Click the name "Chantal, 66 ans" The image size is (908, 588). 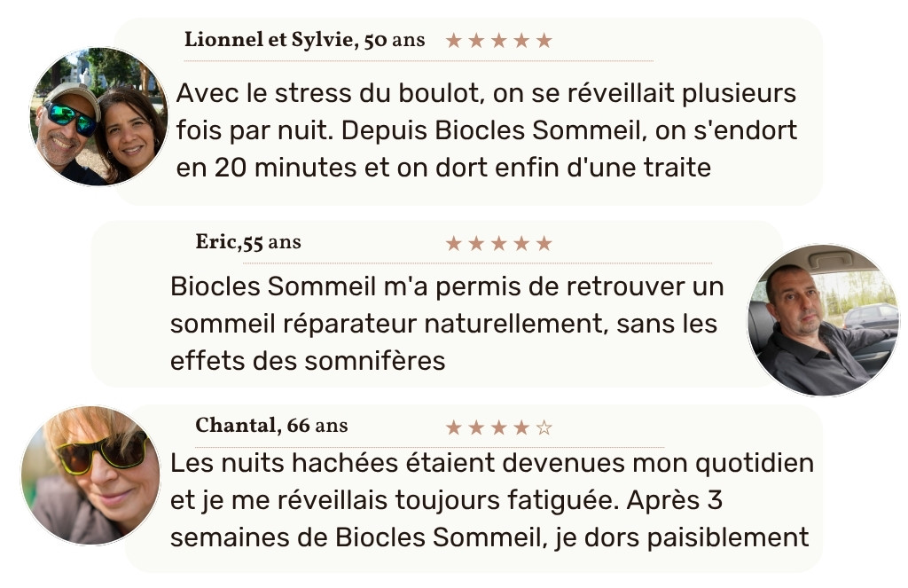click(271, 426)
